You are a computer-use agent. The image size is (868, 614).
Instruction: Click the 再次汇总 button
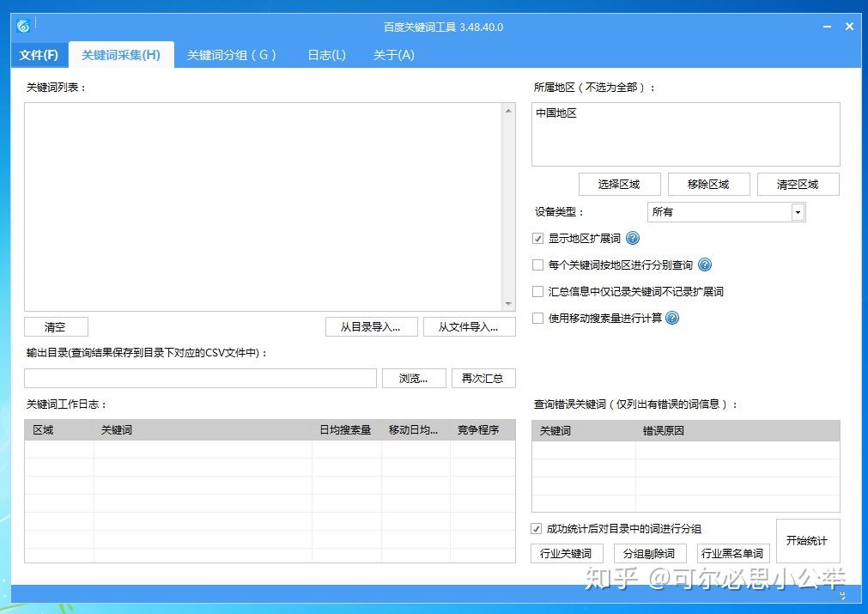click(483, 378)
